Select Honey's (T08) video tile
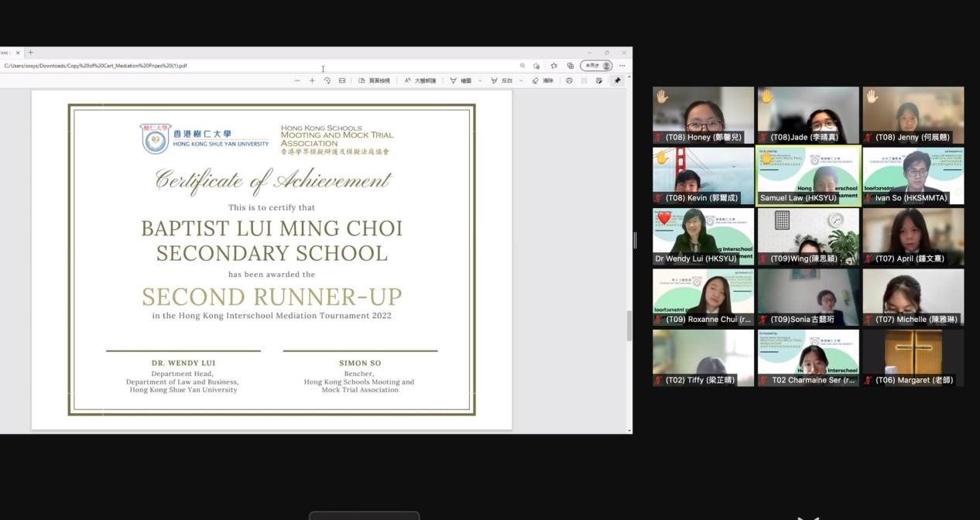Image resolution: width=980 pixels, height=520 pixels. pos(704,115)
